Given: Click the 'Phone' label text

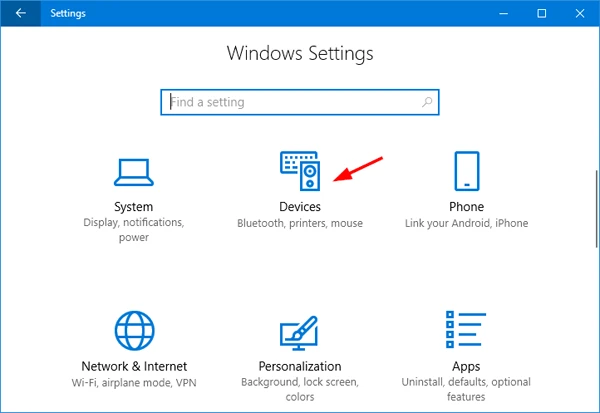Looking at the screenshot, I should 466,207.
